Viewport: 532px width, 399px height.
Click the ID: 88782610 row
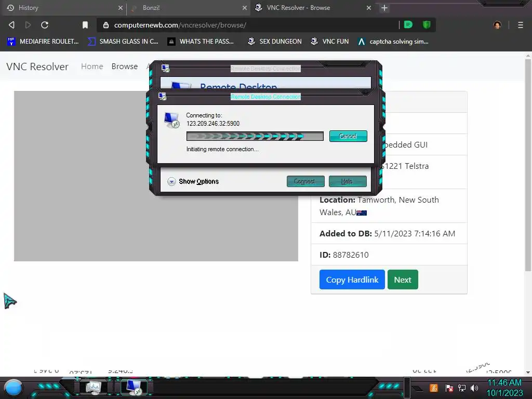click(x=389, y=255)
